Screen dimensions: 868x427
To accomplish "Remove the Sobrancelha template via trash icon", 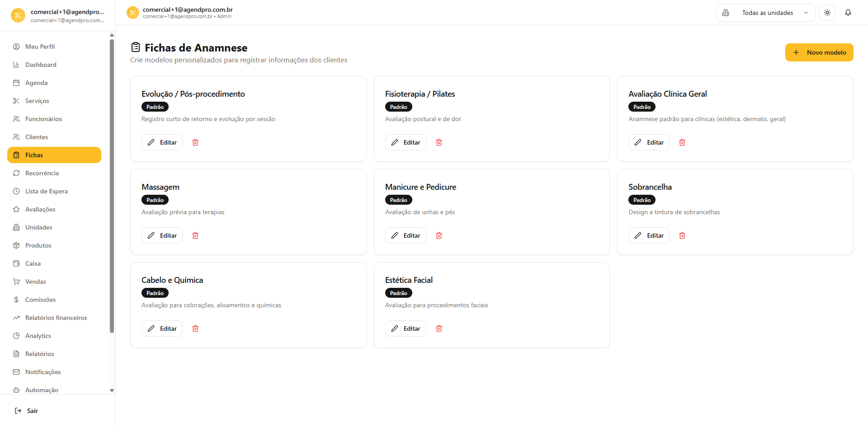I will [x=682, y=235].
